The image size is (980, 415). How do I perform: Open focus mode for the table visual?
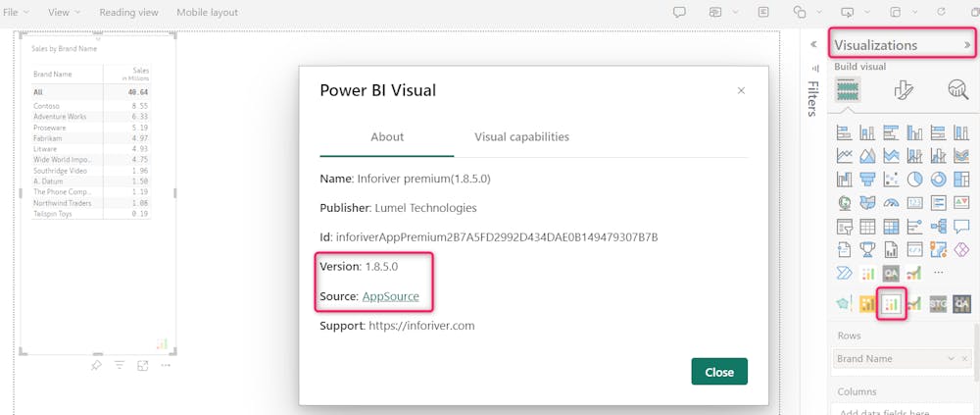pos(142,366)
